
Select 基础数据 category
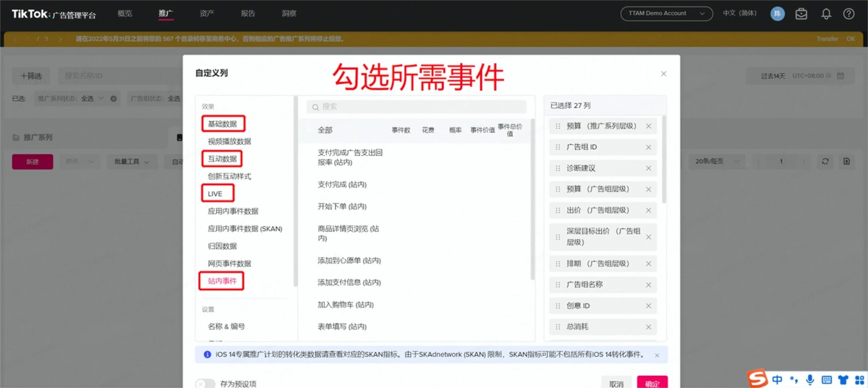(x=222, y=124)
